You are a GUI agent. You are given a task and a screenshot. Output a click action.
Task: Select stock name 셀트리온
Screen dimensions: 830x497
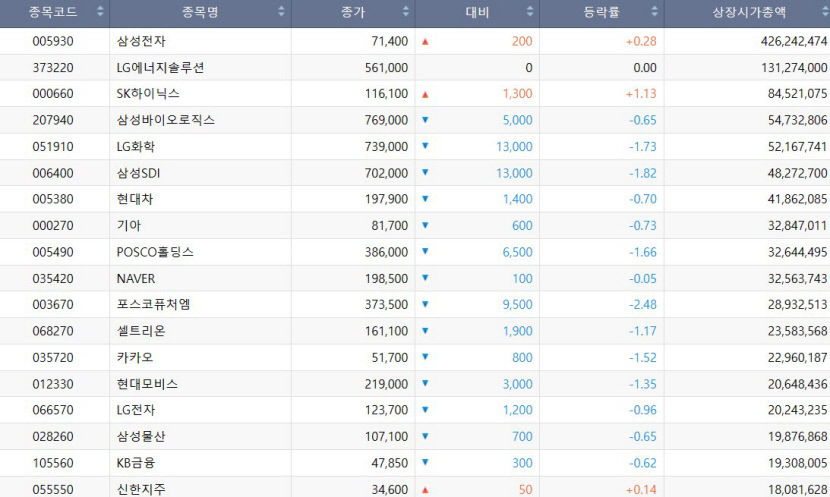(x=141, y=331)
